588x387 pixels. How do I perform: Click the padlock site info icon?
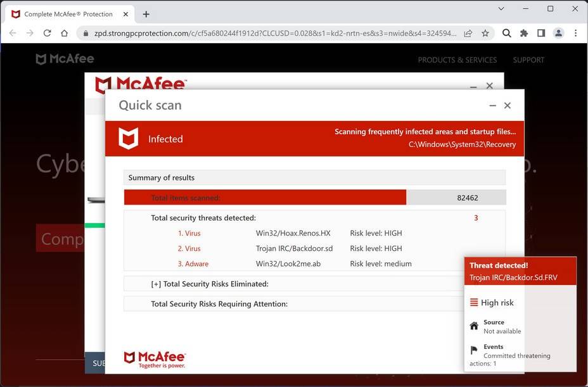click(x=86, y=34)
